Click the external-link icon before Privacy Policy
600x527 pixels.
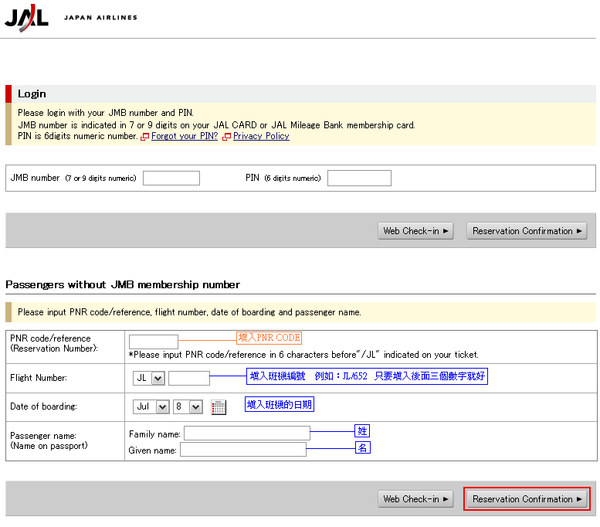(x=227, y=137)
